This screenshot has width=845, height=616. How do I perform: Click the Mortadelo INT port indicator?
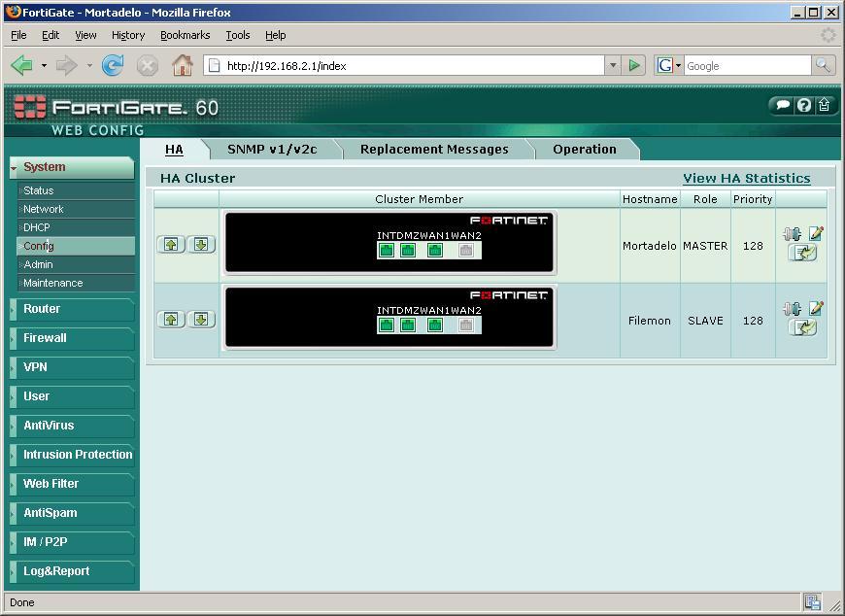(387, 250)
